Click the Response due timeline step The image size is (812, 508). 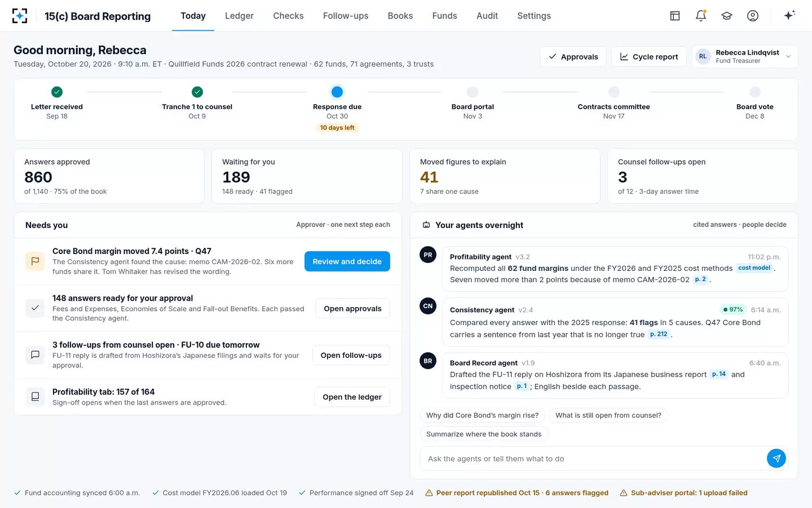(x=337, y=110)
